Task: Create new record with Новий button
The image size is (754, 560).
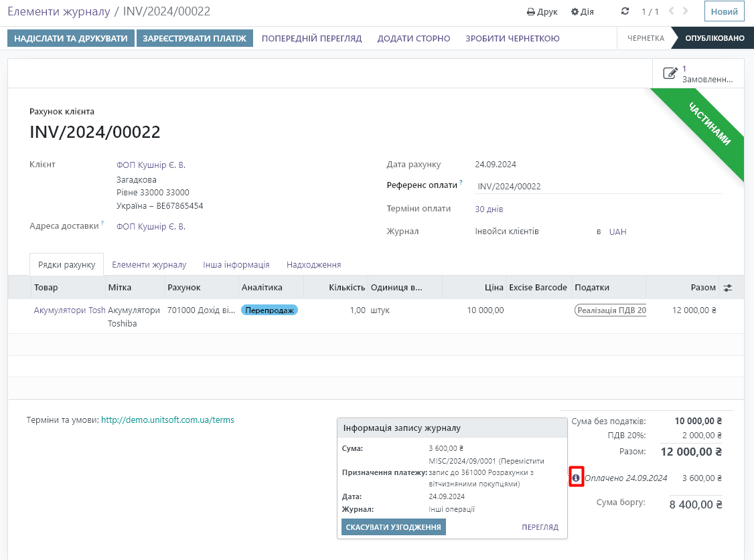Action: pyautogui.click(x=724, y=11)
